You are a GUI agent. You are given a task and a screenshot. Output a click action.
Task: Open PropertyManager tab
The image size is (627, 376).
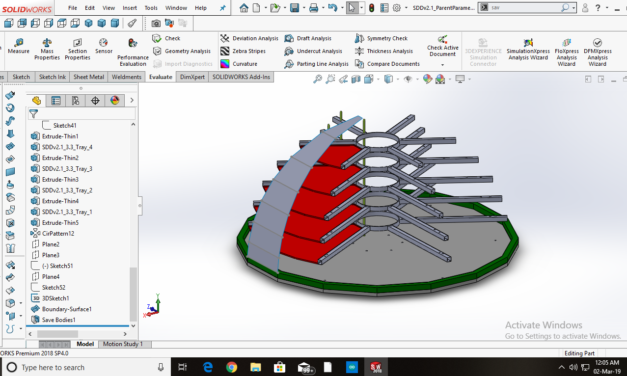click(56, 100)
